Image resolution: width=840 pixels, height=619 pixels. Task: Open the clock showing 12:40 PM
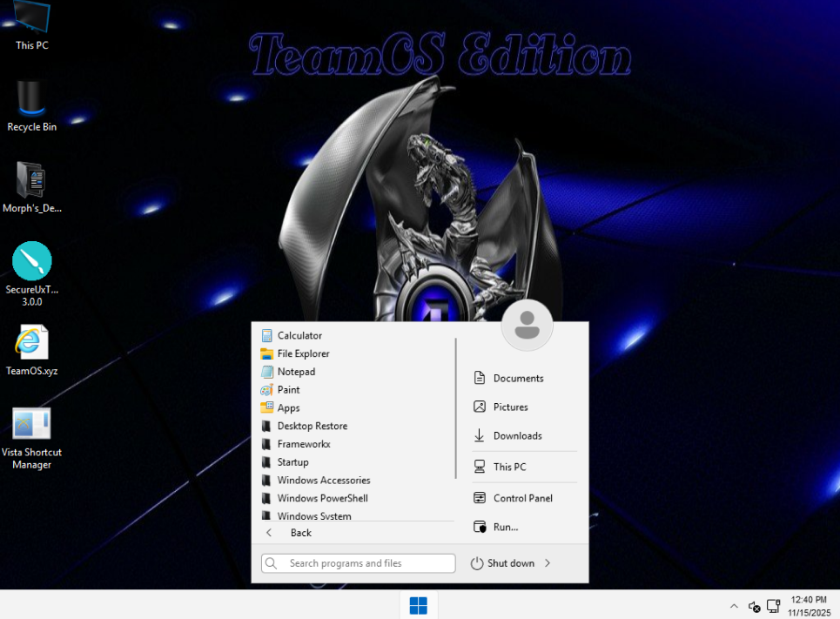(809, 606)
